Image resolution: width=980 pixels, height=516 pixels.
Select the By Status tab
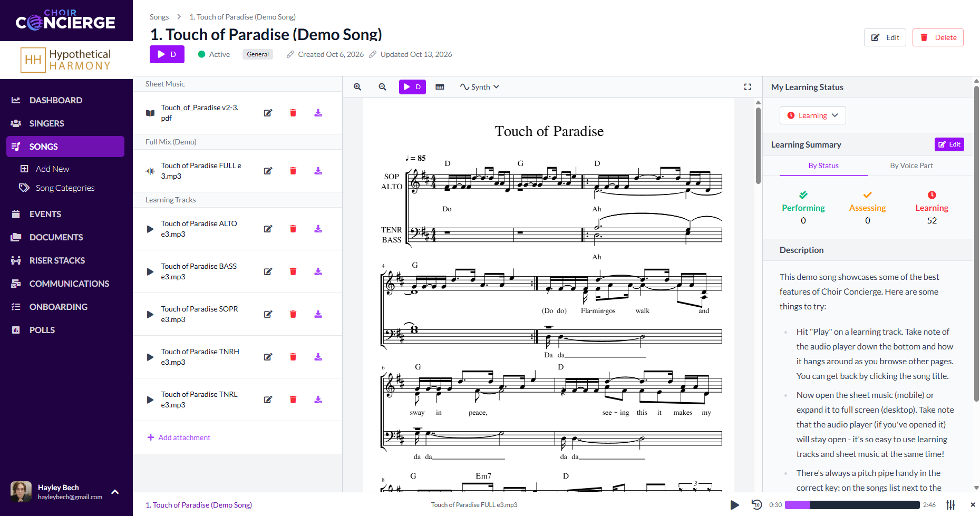823,165
